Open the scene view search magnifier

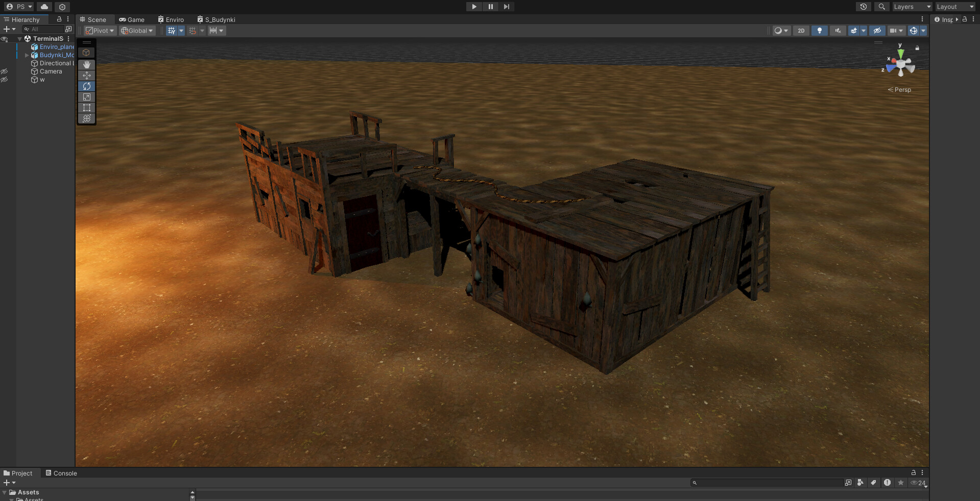coord(881,7)
